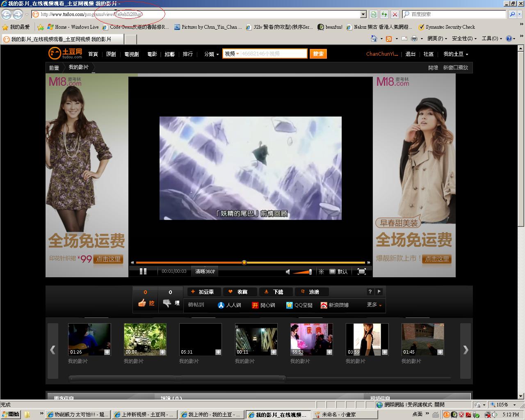Image resolution: width=525 pixels, height=420 pixels.
Task: Click the Tudou video search input field
Action: 274,54
